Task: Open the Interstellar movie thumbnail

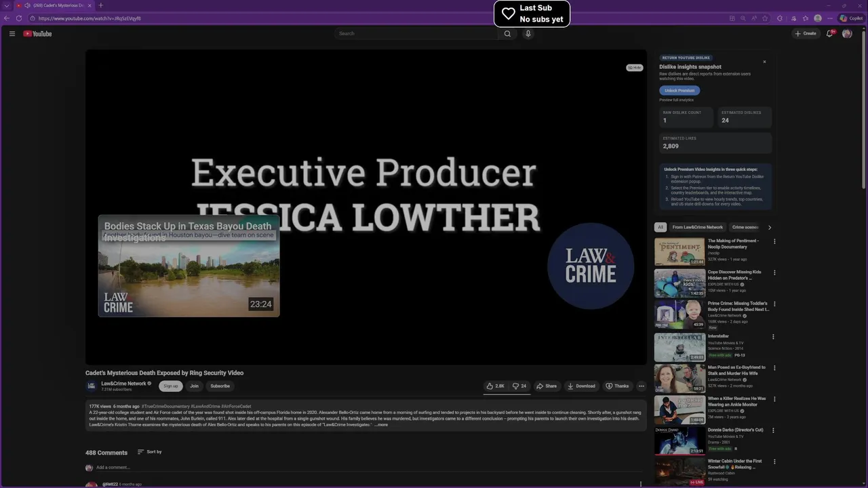Action: 679,347
